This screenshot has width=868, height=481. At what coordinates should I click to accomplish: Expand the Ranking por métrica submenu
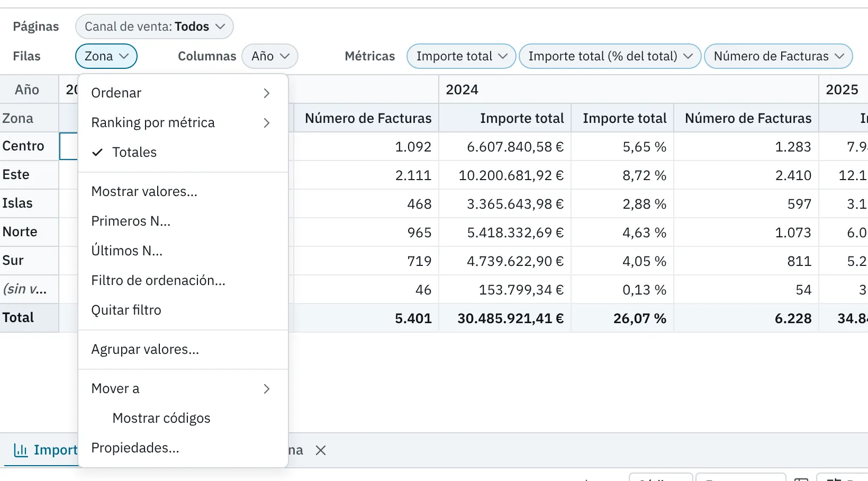pos(183,123)
